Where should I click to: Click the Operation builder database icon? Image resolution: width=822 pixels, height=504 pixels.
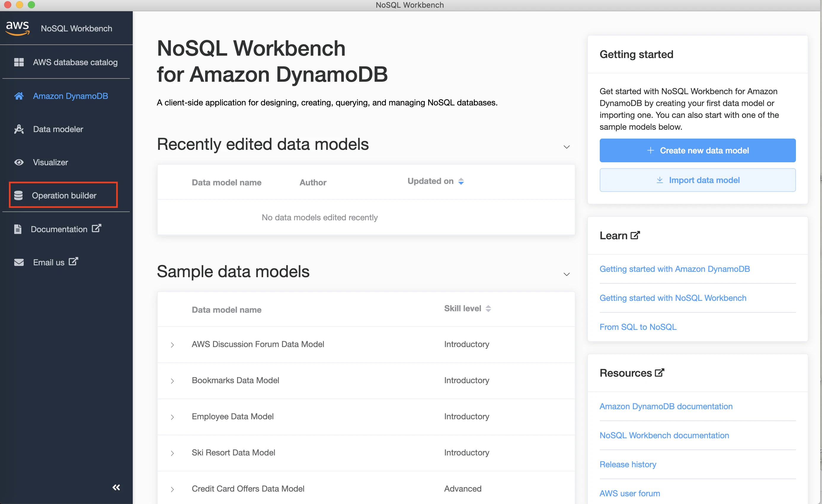pyautogui.click(x=18, y=196)
